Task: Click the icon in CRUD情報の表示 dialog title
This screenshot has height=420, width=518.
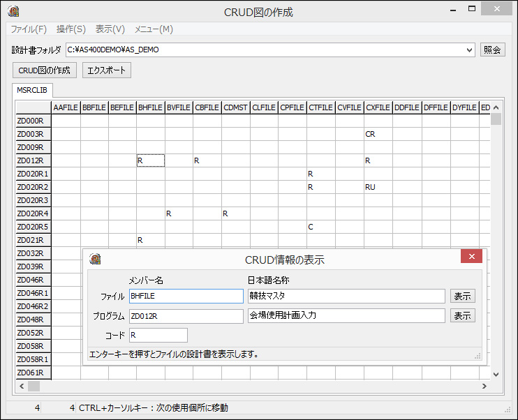Action: tap(95, 259)
